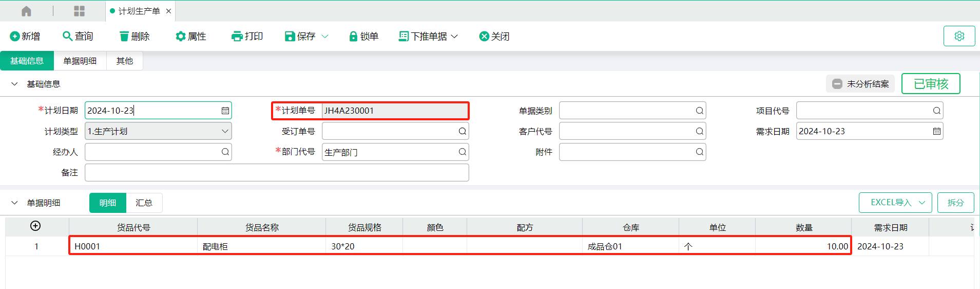Open calendar picker for 计划日期

pos(225,111)
